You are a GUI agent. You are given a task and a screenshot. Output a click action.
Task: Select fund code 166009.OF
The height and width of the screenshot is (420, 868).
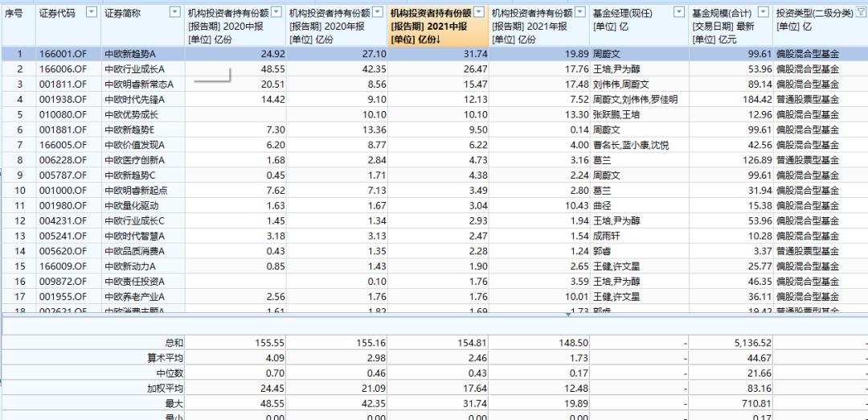[x=63, y=266]
